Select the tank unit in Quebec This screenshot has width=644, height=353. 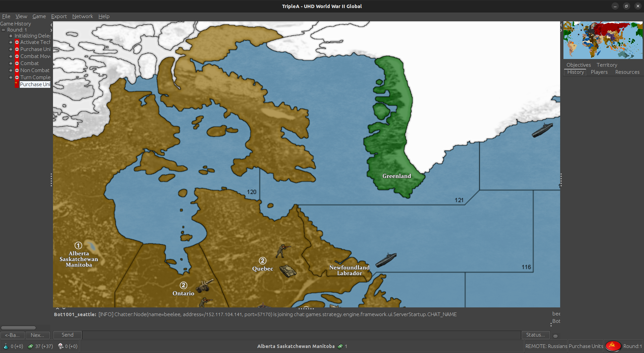pos(288,271)
